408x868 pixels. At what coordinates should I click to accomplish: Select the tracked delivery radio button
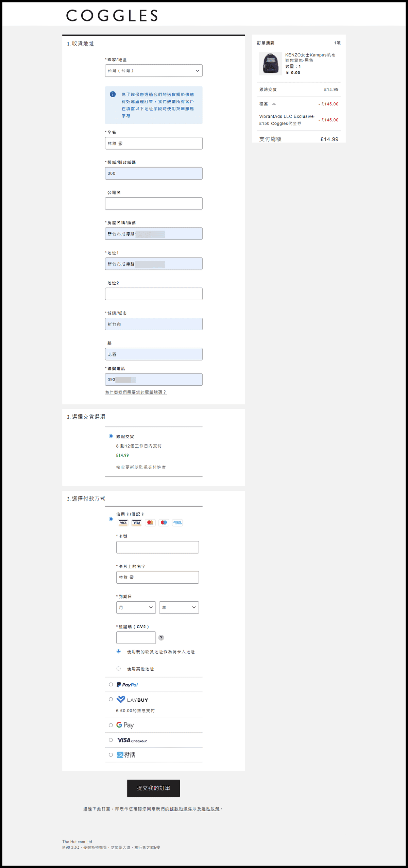[x=111, y=436]
